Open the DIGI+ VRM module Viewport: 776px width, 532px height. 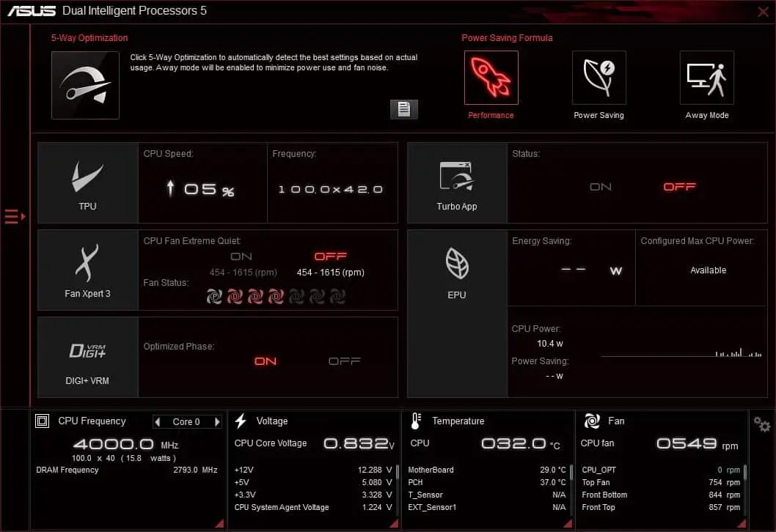pyautogui.click(x=87, y=357)
